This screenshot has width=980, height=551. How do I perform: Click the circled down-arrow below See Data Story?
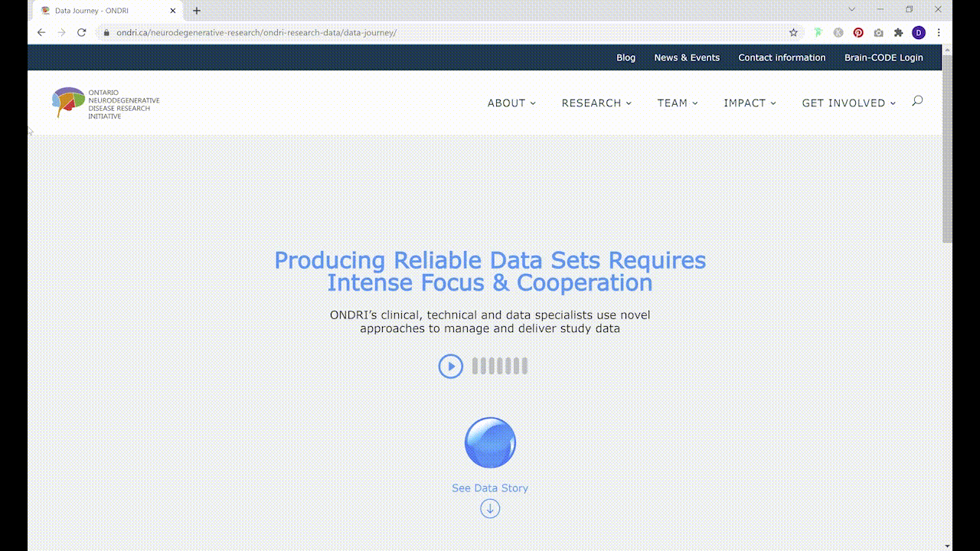tap(490, 508)
